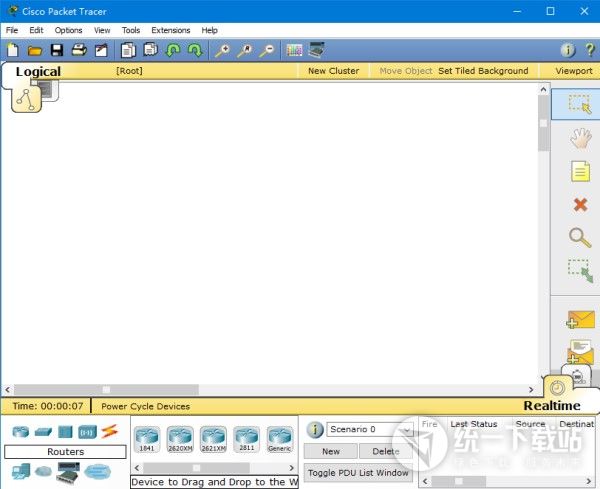Click the Zoom Out icon
The image size is (600, 489).
pos(267,50)
